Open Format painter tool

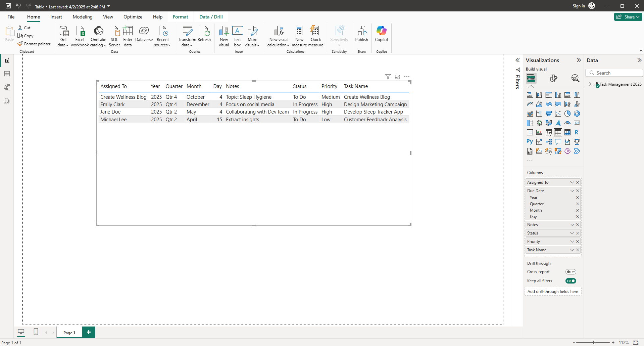tap(34, 44)
